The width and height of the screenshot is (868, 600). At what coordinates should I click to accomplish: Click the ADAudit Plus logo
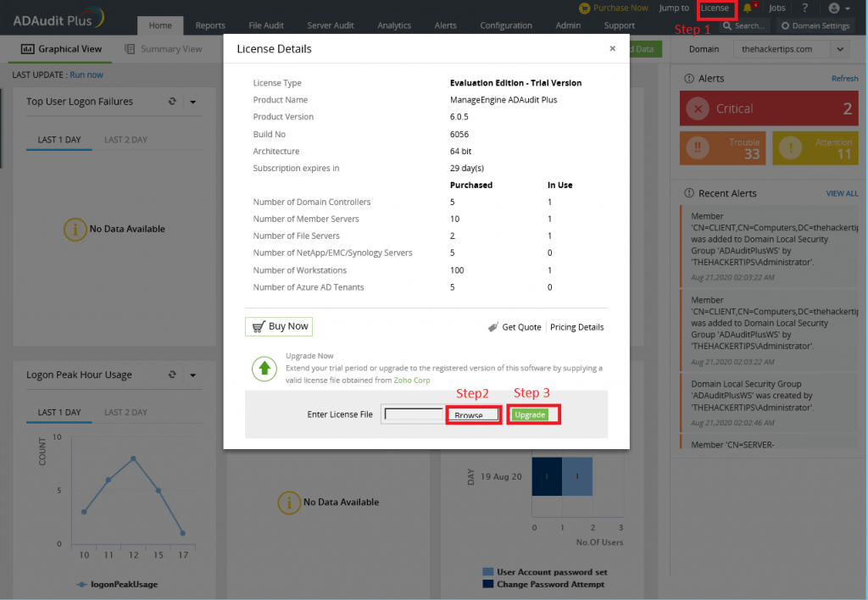58,19
